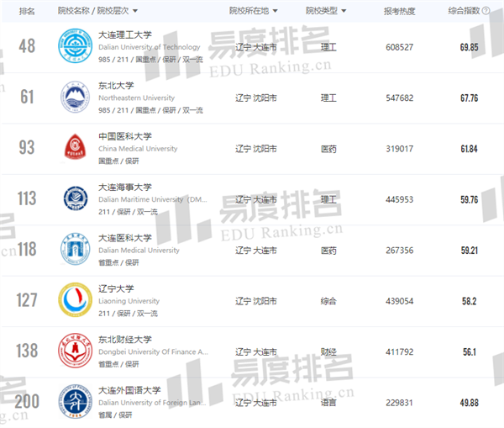This screenshot has width=504, height=428.
Task: Click popularity value 445953
Action: (x=399, y=200)
